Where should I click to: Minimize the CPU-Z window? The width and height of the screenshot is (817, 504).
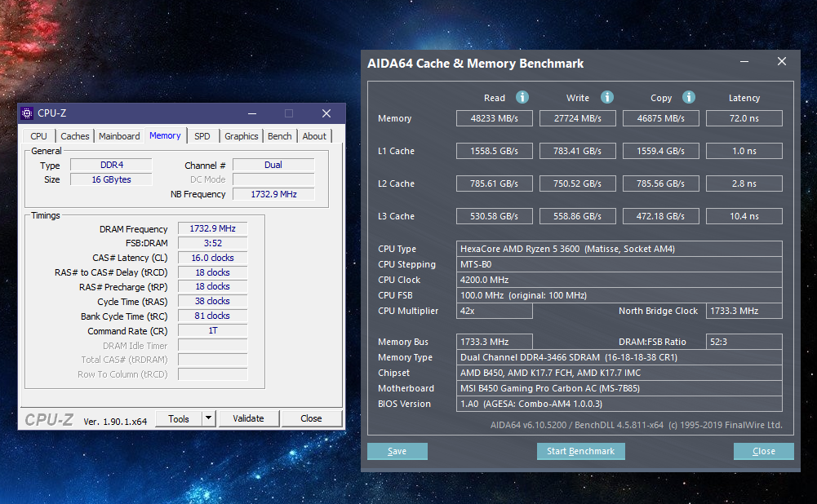pyautogui.click(x=252, y=113)
